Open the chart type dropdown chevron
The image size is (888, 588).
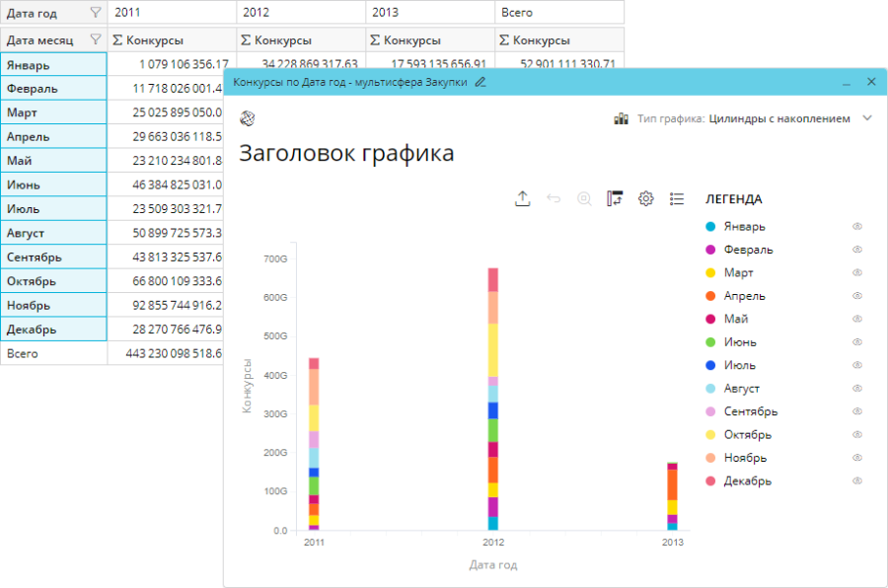[x=867, y=118]
